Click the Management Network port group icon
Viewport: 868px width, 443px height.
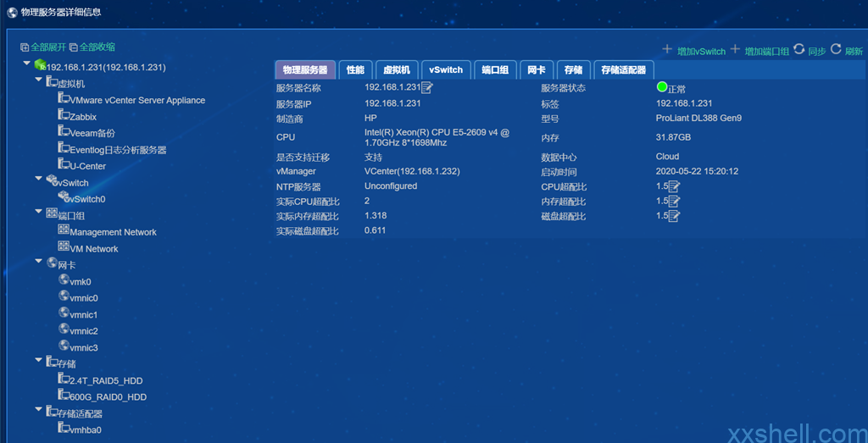point(64,230)
